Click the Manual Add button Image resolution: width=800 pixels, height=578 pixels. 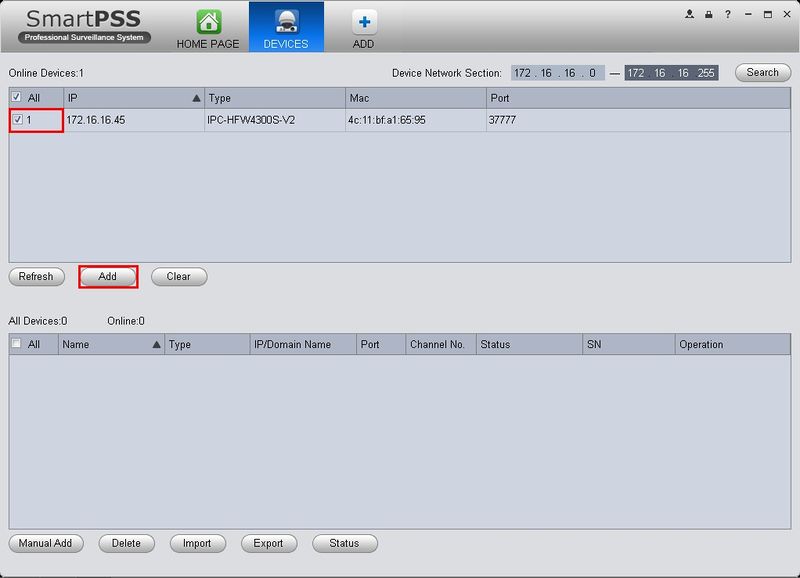pos(46,543)
